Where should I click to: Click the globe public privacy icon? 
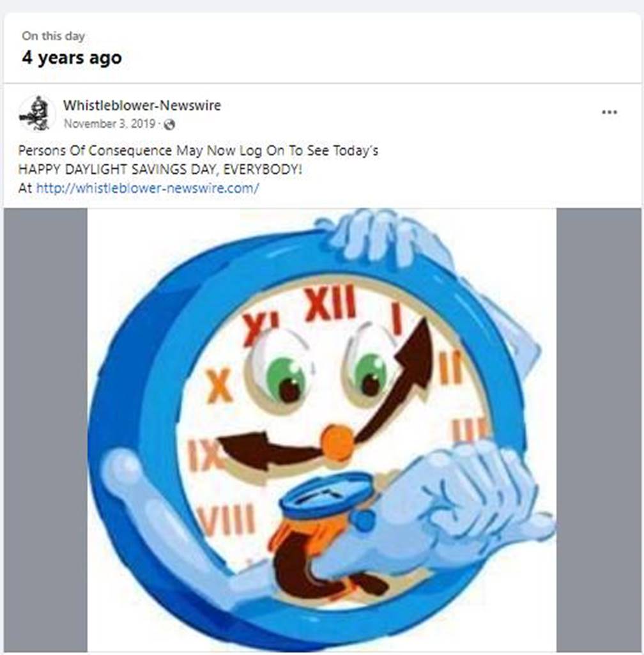169,125
